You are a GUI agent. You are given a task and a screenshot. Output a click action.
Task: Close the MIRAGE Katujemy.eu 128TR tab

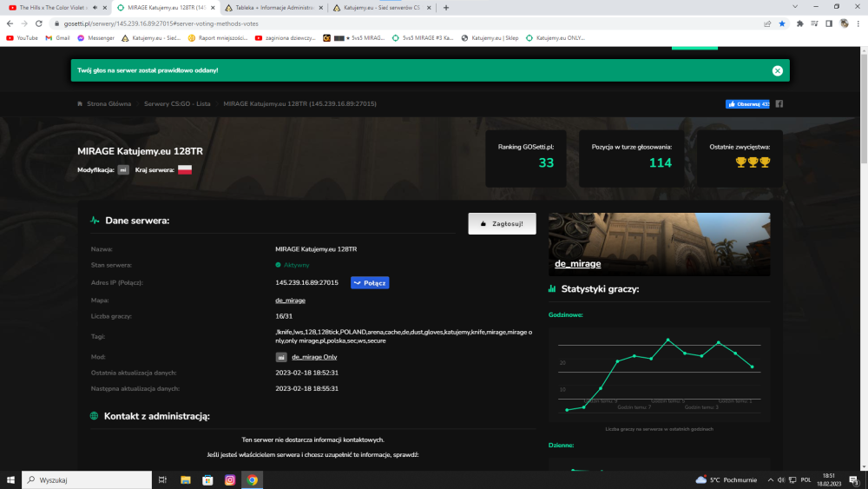(213, 8)
